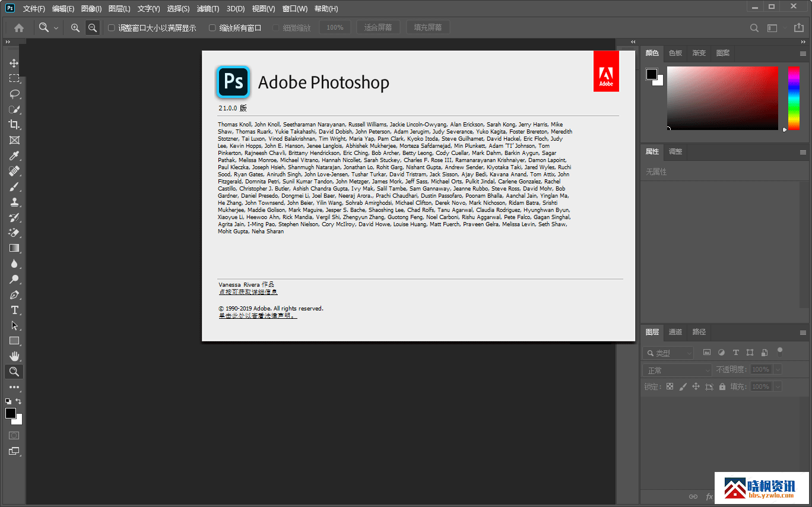Toggle adjustment layer filter icon

[x=721, y=353]
